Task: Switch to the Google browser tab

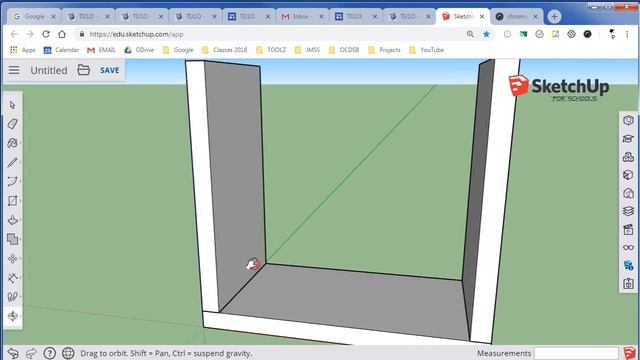Action: pos(34,16)
